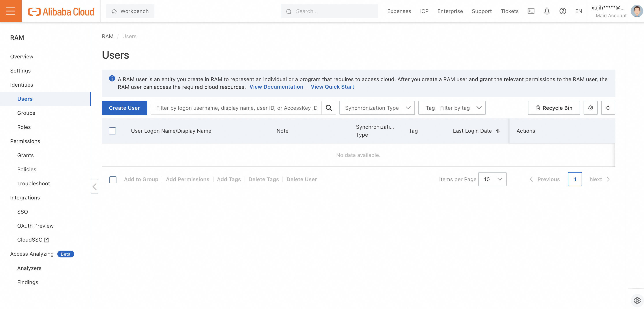Open ICP in top bar
This screenshot has height=309, width=644.
tap(424, 11)
